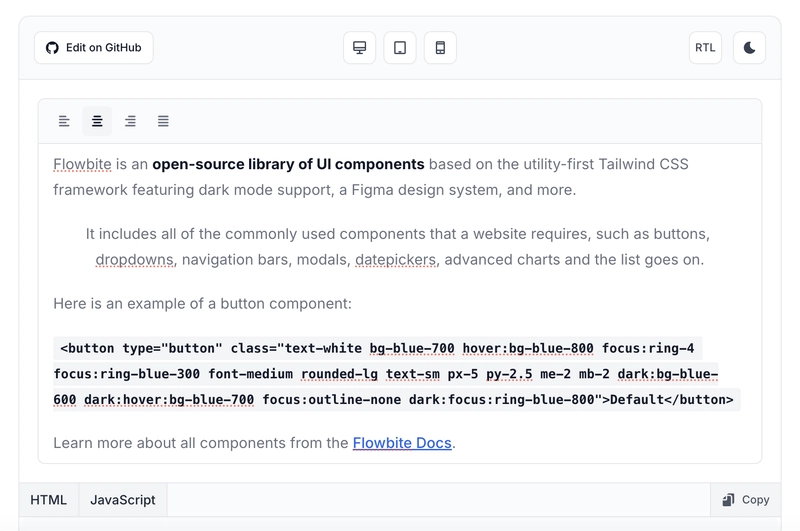Switch to the JavaScript code tab

click(122, 500)
